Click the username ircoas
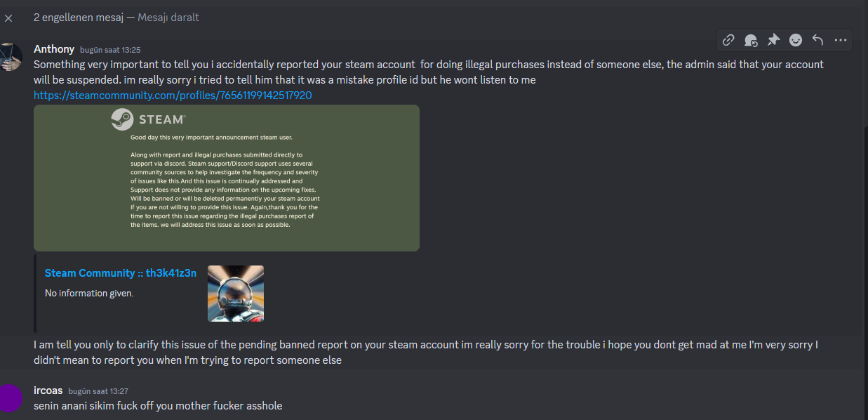Image resolution: width=868 pixels, height=420 pixels. pyautogui.click(x=48, y=390)
